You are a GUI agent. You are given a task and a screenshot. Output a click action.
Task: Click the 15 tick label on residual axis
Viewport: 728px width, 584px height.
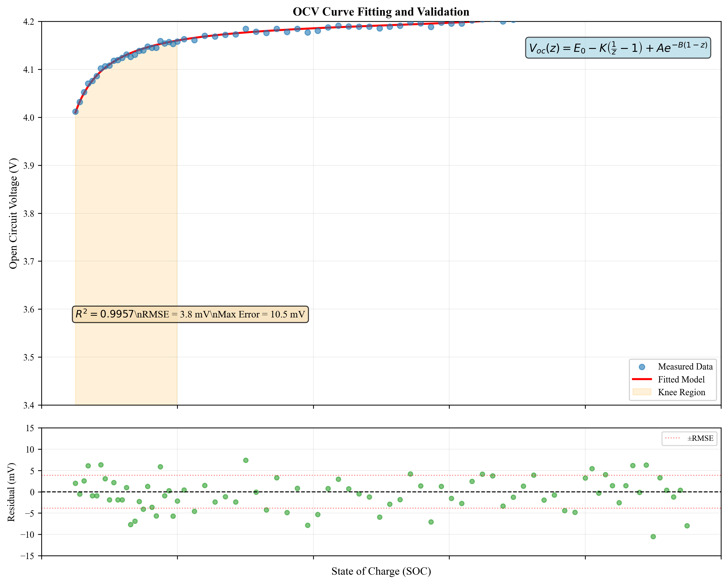[30, 428]
